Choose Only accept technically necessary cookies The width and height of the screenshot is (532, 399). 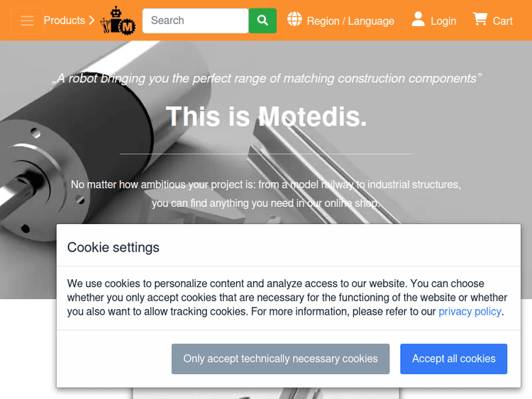(x=280, y=359)
